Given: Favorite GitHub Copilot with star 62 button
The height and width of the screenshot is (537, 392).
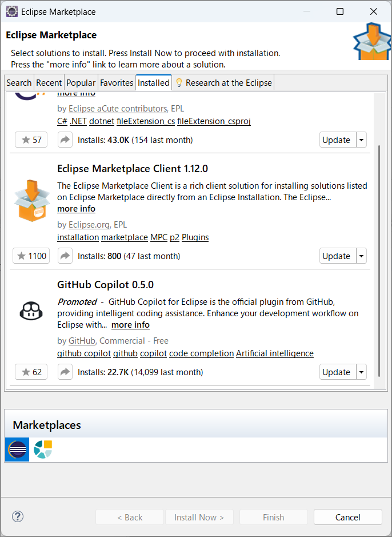Looking at the screenshot, I should (x=31, y=372).
